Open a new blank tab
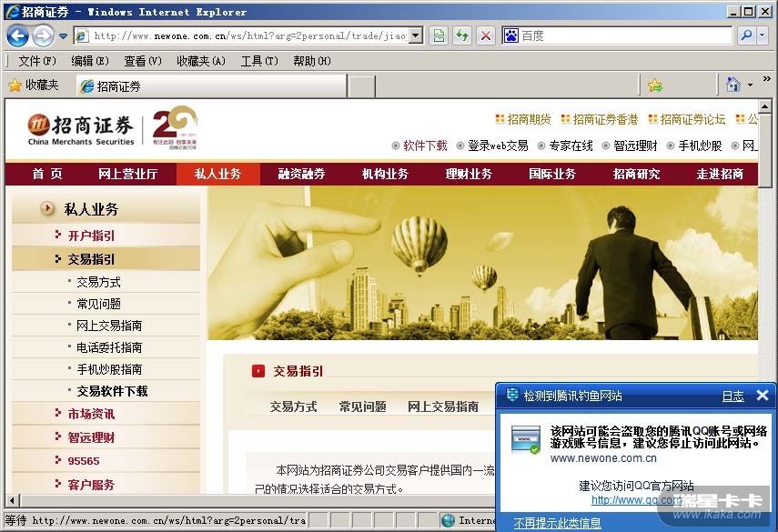 [362, 86]
